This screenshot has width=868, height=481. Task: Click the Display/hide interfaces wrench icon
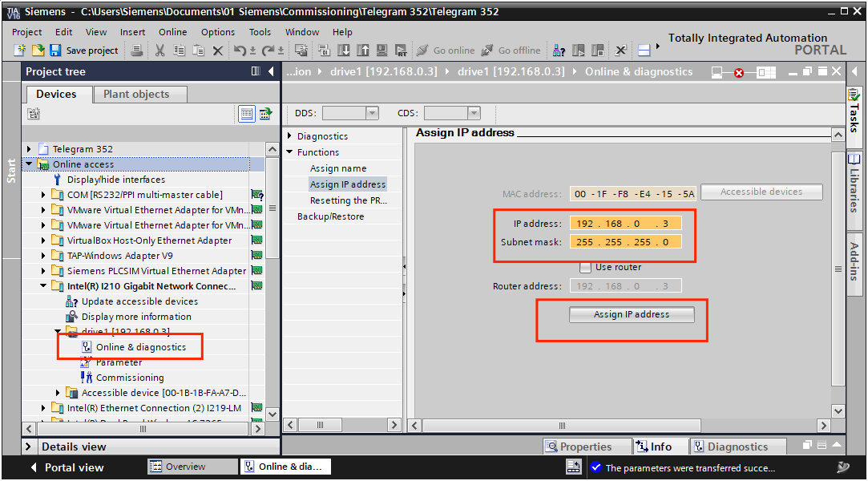coord(58,180)
